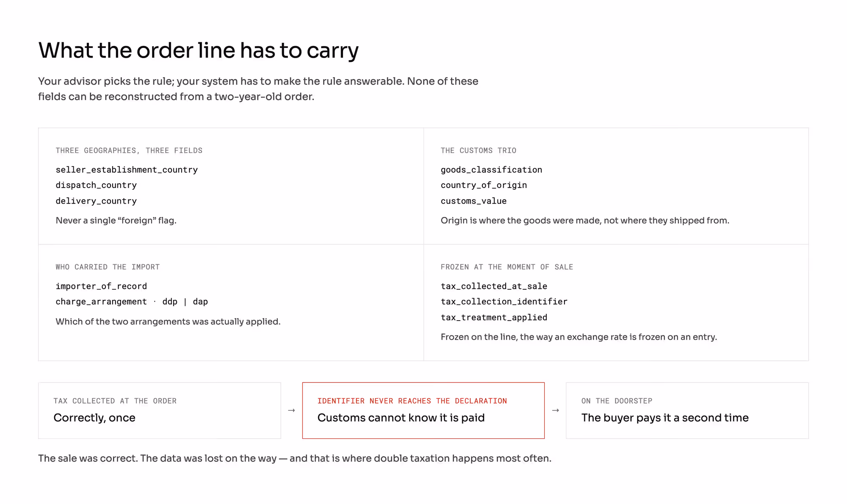The height and width of the screenshot is (504, 847).
Task: Click the 'What the order line has to carry' heading
Action: pos(198,50)
